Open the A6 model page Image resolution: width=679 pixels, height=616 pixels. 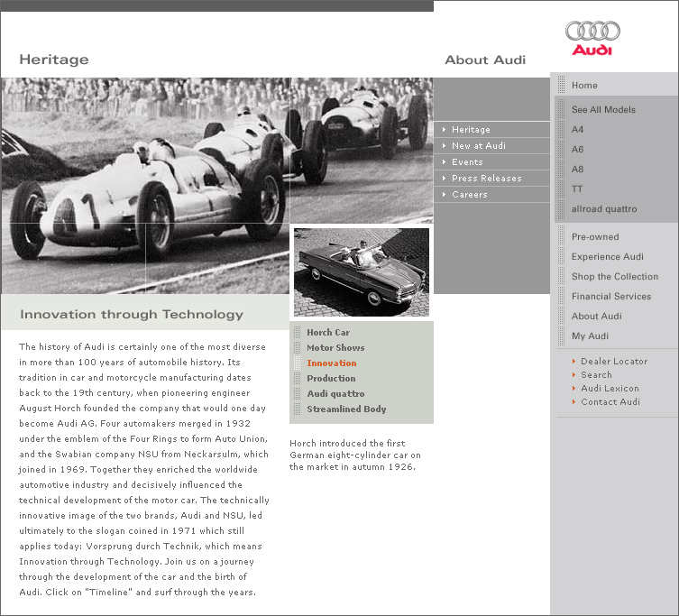pos(577,150)
